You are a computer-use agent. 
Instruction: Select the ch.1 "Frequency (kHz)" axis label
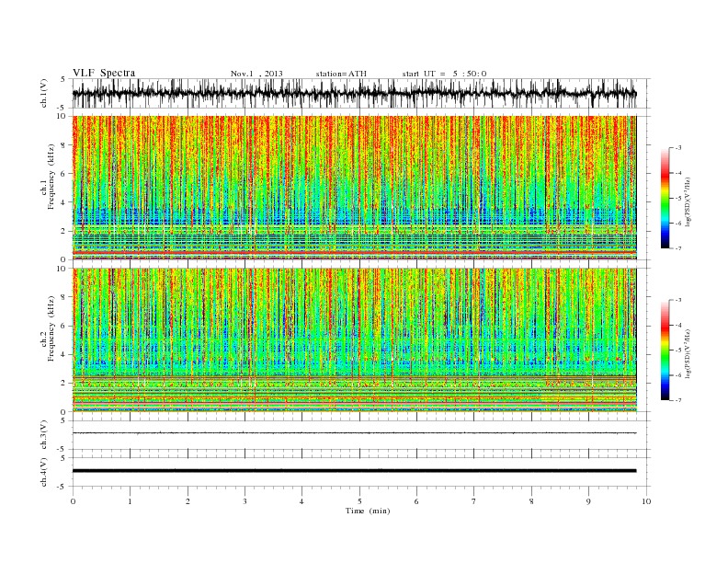pos(51,177)
